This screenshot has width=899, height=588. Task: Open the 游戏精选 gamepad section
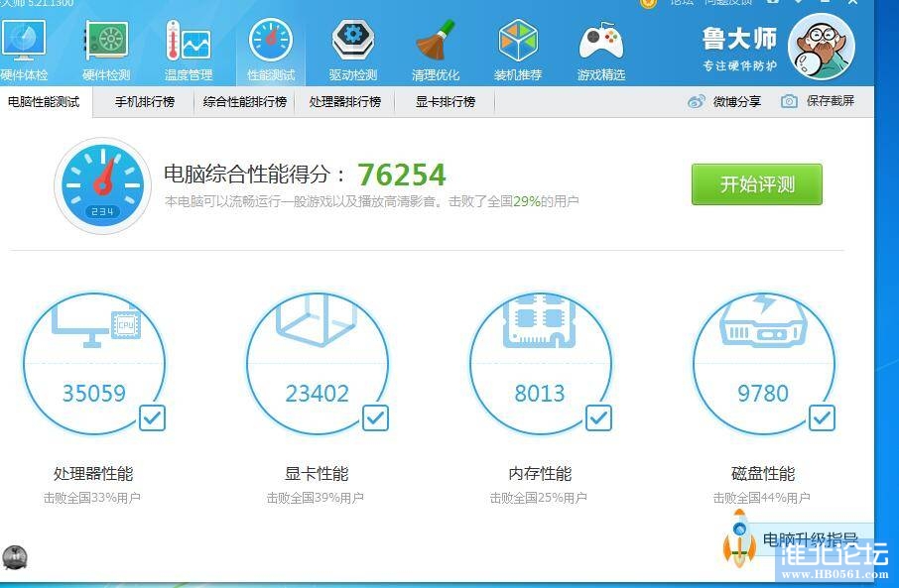click(x=601, y=51)
